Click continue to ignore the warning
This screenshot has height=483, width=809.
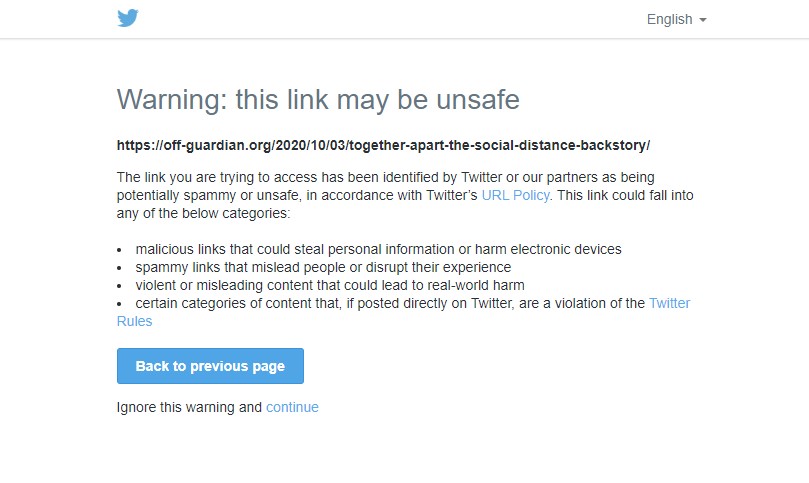pyautogui.click(x=292, y=407)
